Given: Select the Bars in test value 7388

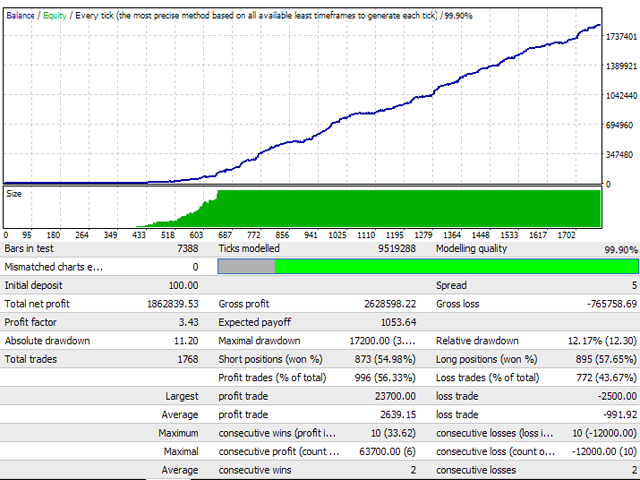Looking at the screenshot, I should (x=188, y=249).
